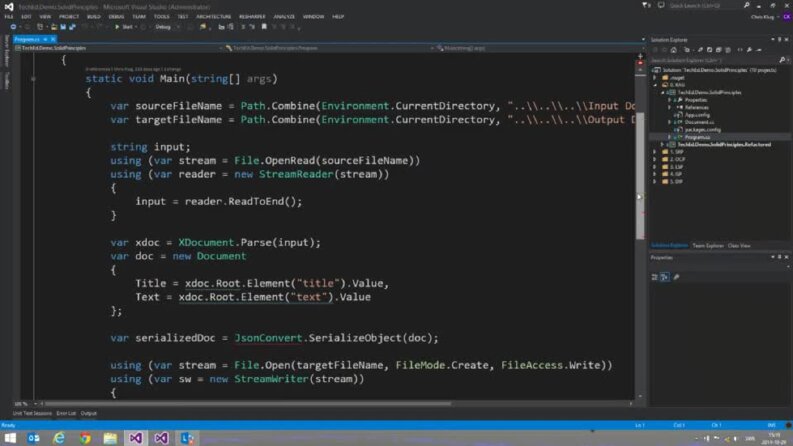Open the ARCHITECTURE menu
The height and width of the screenshot is (446, 793).
click(x=213, y=17)
